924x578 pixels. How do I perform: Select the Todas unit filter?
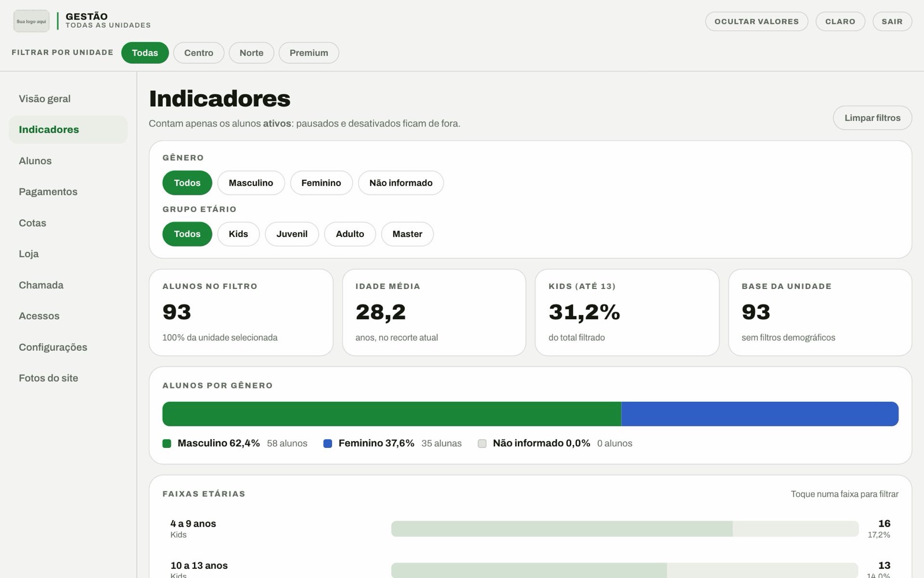pos(145,53)
